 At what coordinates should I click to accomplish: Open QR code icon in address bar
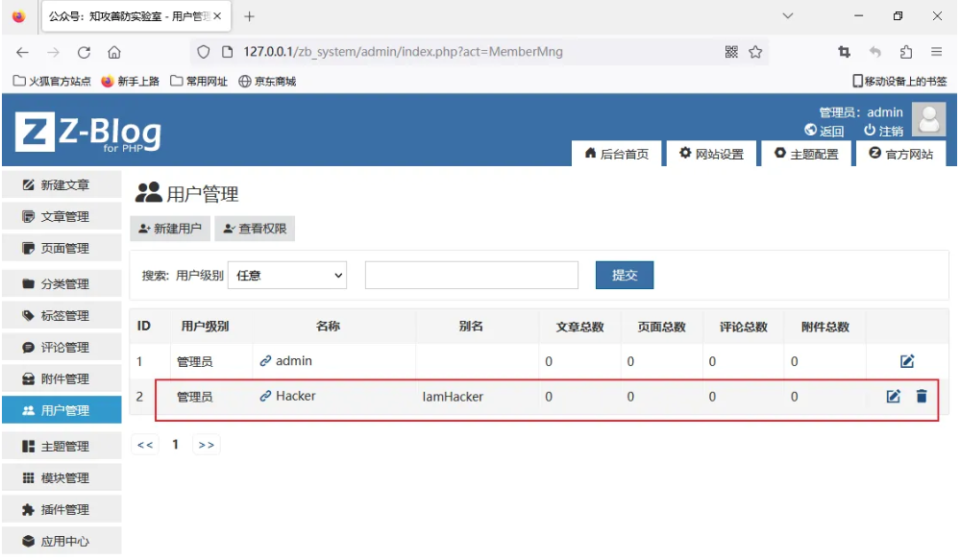click(731, 52)
